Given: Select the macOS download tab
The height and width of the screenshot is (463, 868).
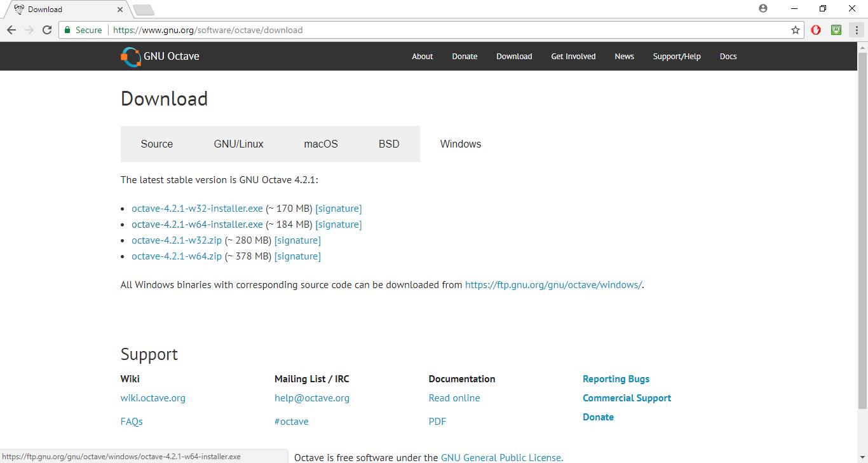Looking at the screenshot, I should 321,144.
